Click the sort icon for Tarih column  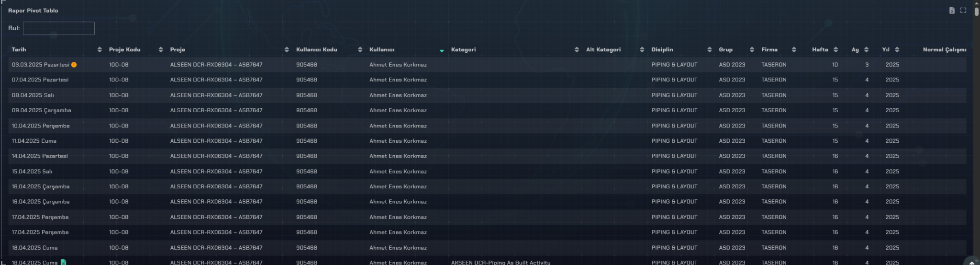(100, 50)
